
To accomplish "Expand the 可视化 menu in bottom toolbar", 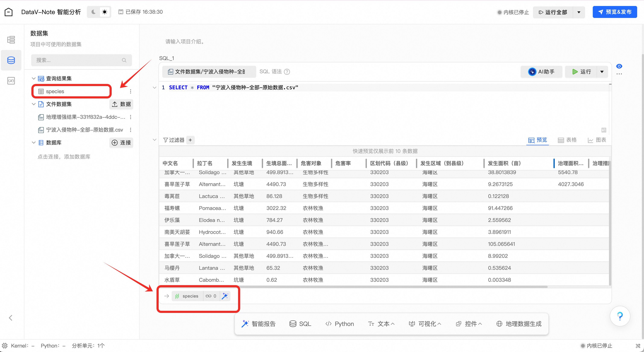I will click(x=425, y=324).
